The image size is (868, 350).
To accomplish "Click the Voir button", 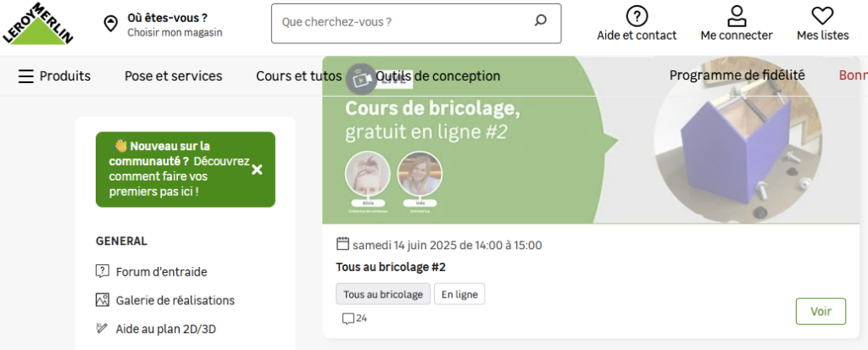I will coord(821,311).
